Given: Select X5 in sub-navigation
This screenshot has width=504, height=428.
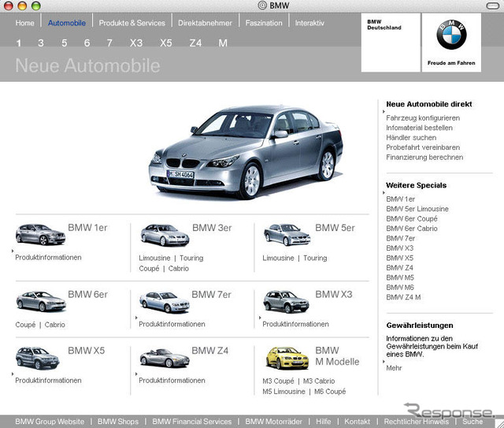Looking at the screenshot, I should coord(166,43).
